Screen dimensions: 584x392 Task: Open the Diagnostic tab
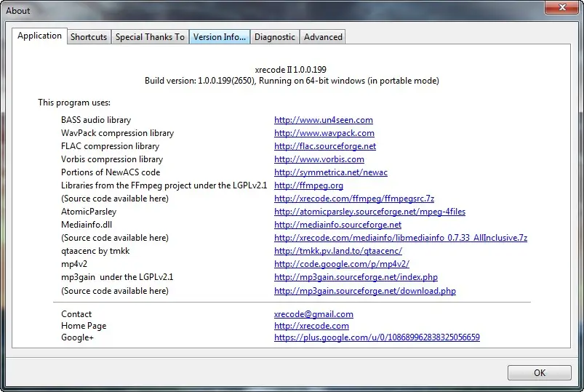274,37
